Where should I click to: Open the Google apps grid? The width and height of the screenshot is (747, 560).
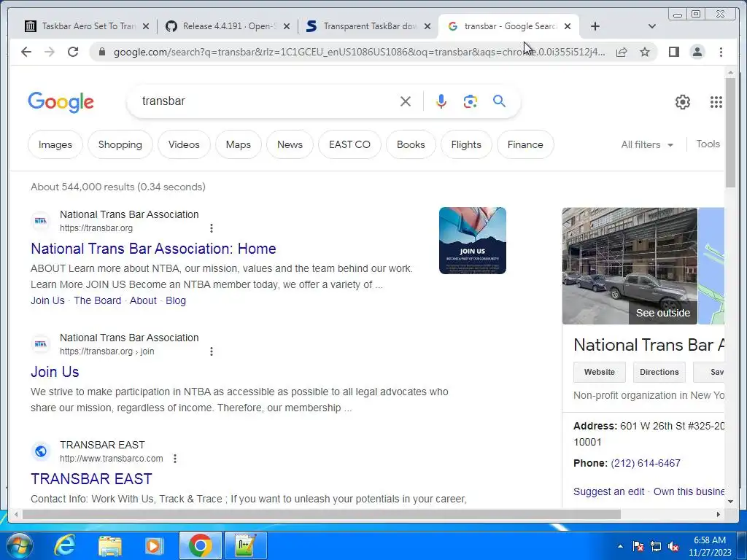tap(716, 102)
